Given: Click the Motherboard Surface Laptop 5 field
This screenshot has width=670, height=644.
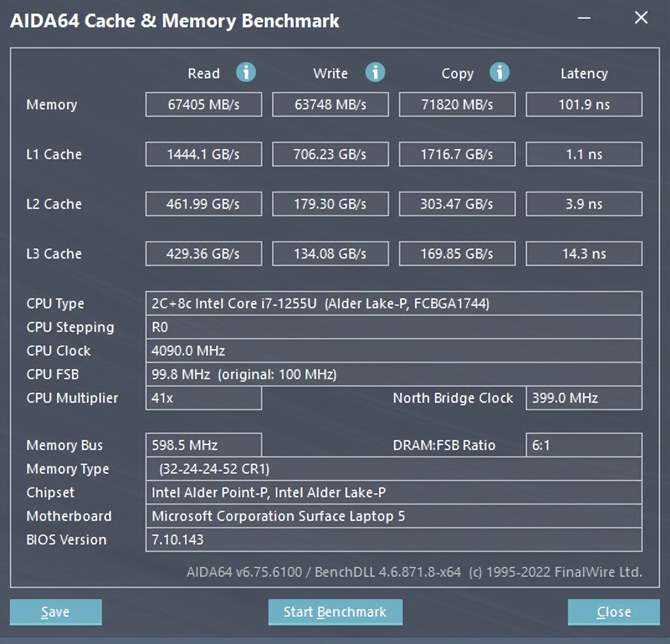Looking at the screenshot, I should (x=393, y=516).
